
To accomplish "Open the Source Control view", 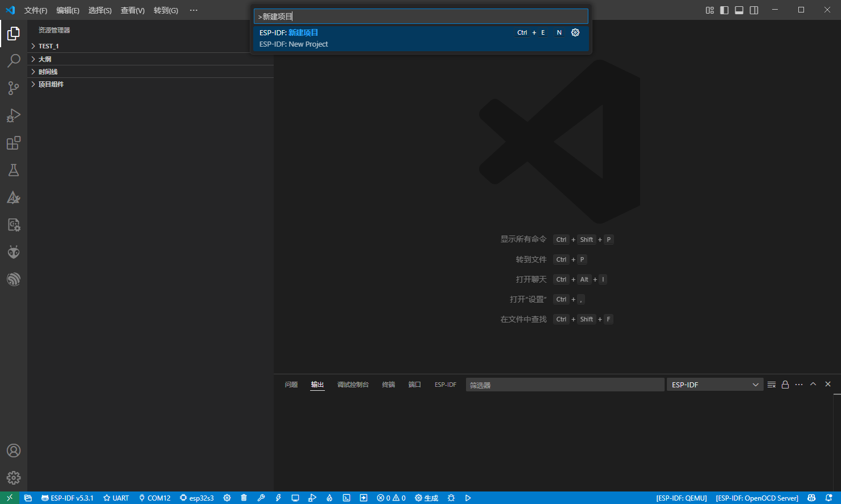I will (x=14, y=88).
